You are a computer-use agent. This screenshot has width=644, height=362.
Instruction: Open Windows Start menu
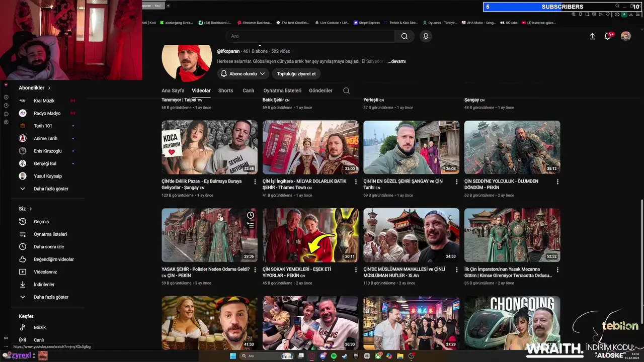point(233,356)
